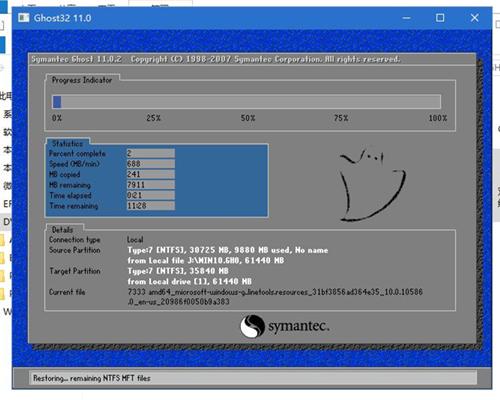Click the ghost mascot drawing
Viewport: 500px width, 400px height.
[372, 185]
